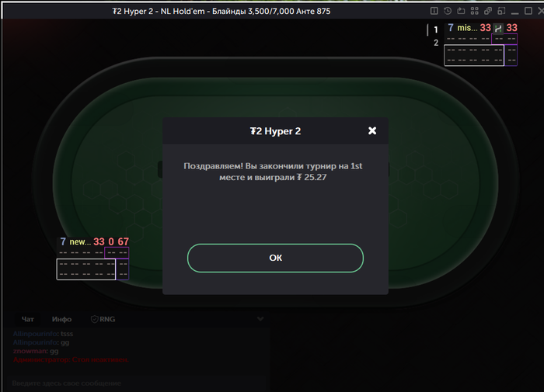This screenshot has height=392, width=544.
Task: Confirm the tournament result with OK
Action: 275,258
